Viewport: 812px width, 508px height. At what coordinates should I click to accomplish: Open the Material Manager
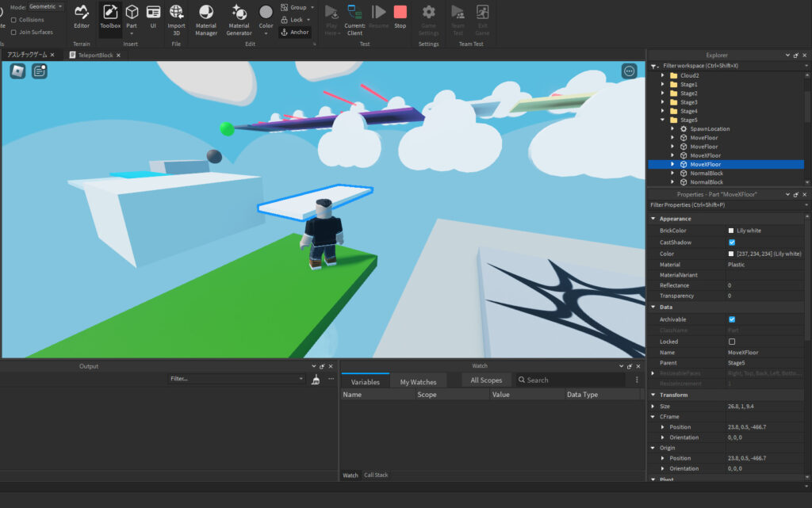tap(206, 20)
